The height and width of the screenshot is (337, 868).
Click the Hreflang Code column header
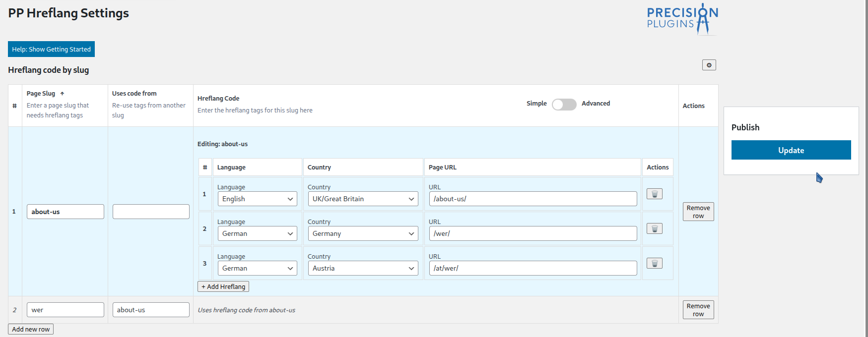click(x=218, y=99)
